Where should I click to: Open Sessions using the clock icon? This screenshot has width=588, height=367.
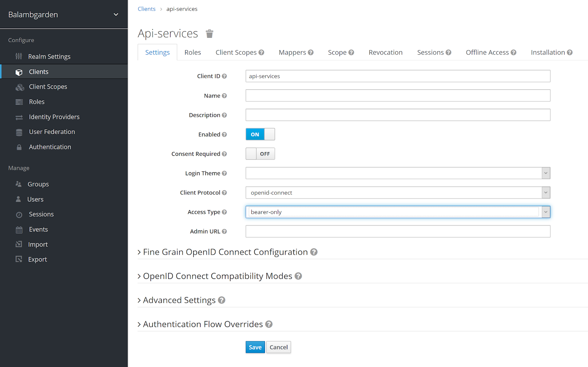point(19,214)
